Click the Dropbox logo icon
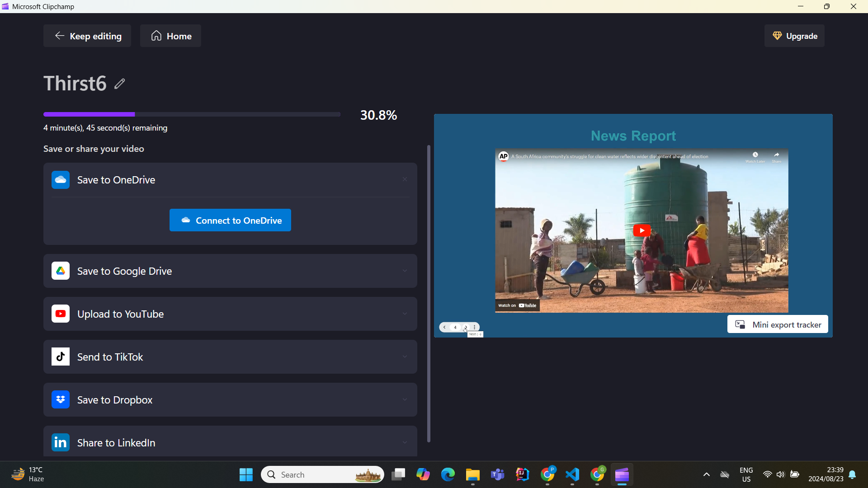 [x=61, y=400]
